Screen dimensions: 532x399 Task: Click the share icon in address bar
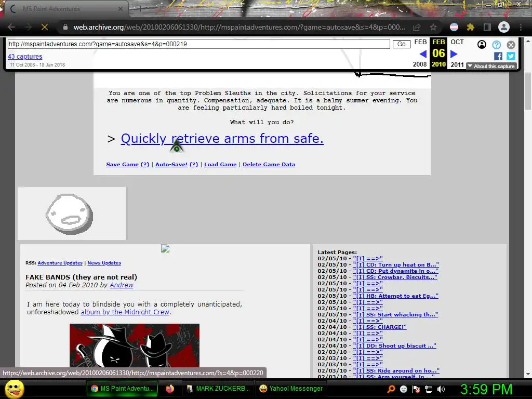417,27
